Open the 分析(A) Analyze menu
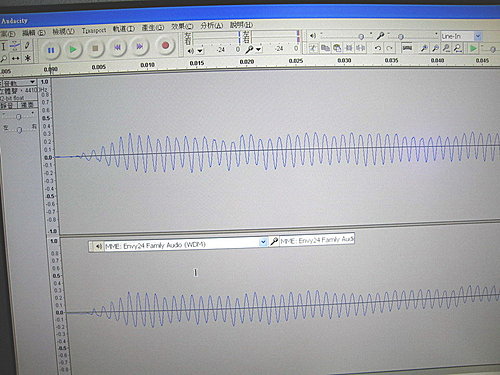The image size is (500, 375). [x=211, y=25]
